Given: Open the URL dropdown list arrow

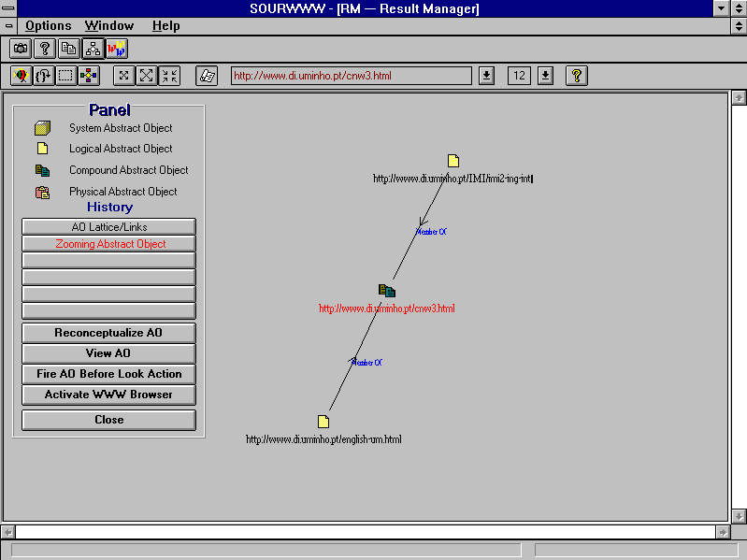Looking at the screenshot, I should pos(486,76).
